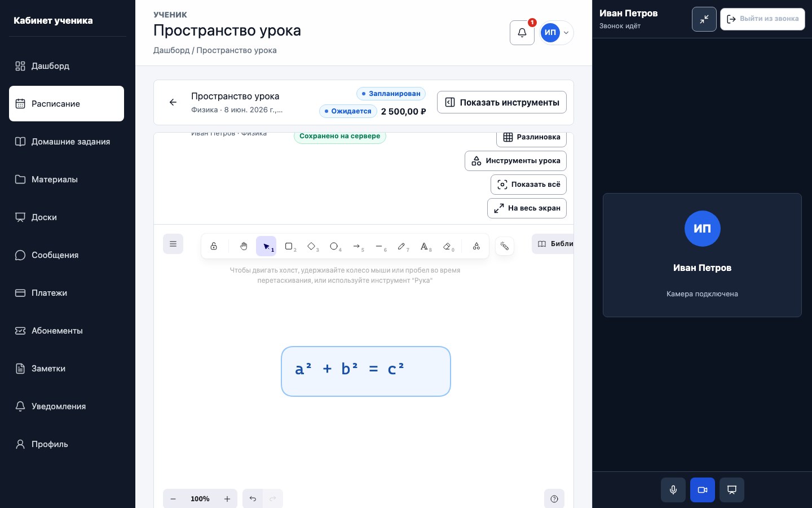812x508 pixels.
Task: Click the Dashboard breadcrumb link
Action: click(171, 50)
